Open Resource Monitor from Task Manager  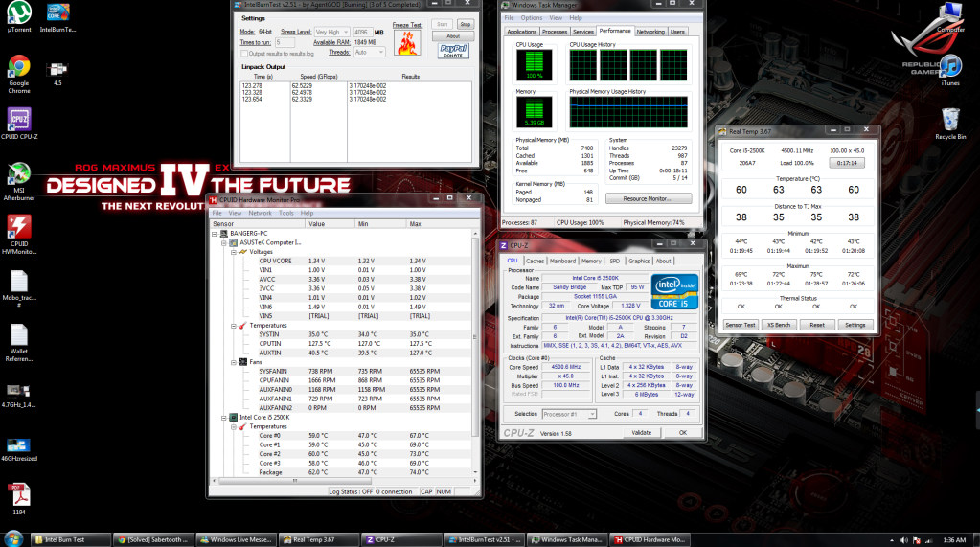click(649, 199)
